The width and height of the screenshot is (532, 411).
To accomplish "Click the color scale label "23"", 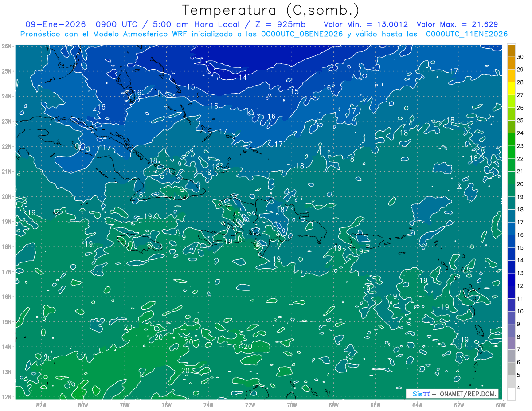I will point(520,146).
